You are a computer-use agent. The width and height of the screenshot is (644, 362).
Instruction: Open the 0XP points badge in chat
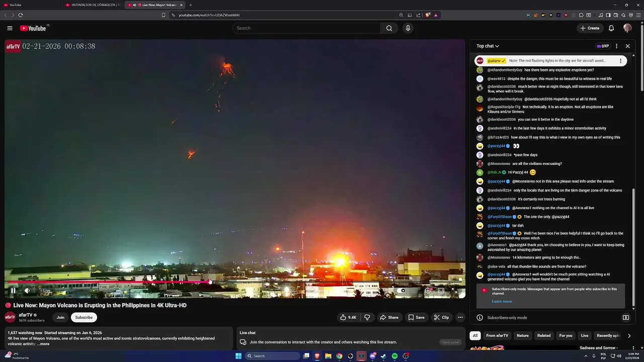pos(603,46)
